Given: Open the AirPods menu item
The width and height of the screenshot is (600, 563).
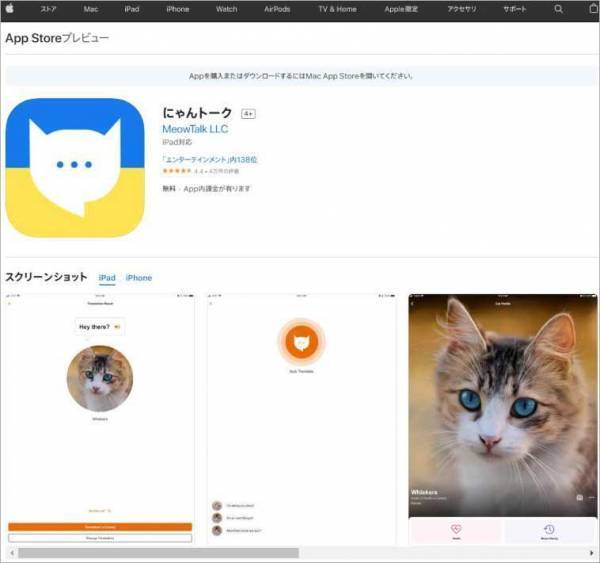Looking at the screenshot, I should pos(277,9).
